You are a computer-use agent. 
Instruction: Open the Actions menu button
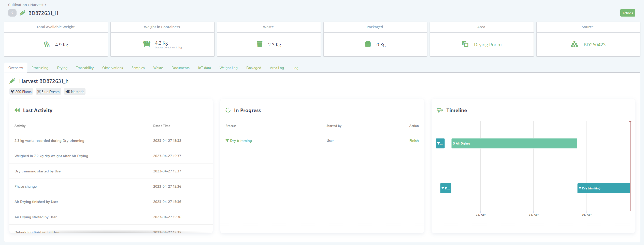click(x=627, y=13)
